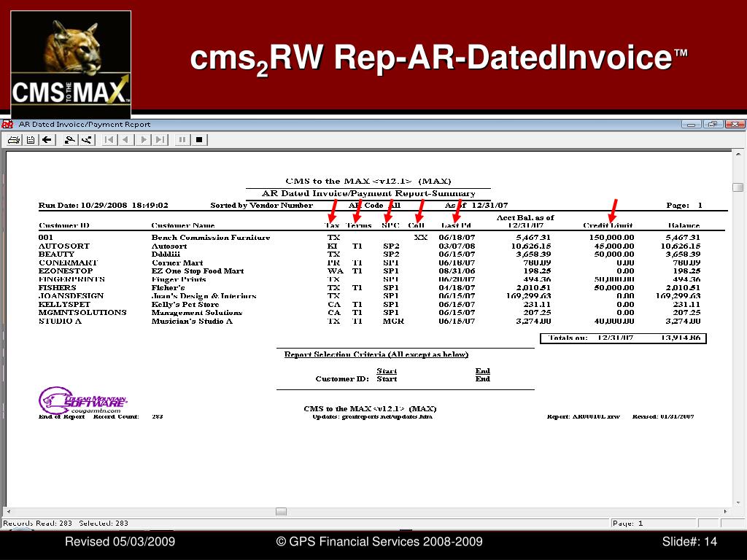Select the 'BEAUTY' customer ID cell
Screen dimensions: 747x560
click(x=56, y=254)
